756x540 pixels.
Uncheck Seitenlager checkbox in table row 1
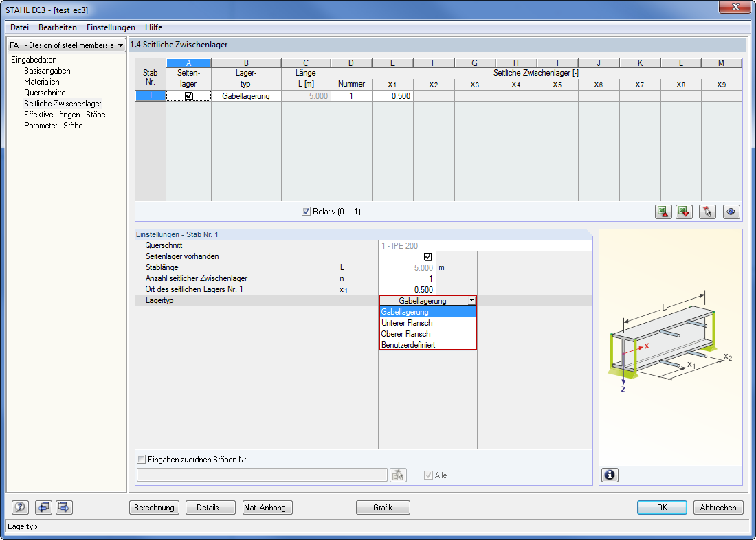(189, 96)
